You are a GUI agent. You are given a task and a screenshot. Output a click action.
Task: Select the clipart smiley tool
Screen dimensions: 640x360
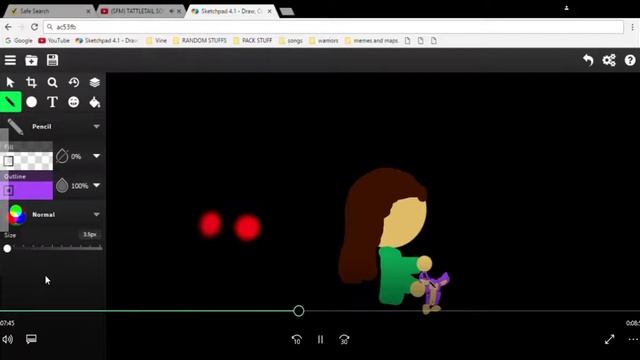click(73, 102)
